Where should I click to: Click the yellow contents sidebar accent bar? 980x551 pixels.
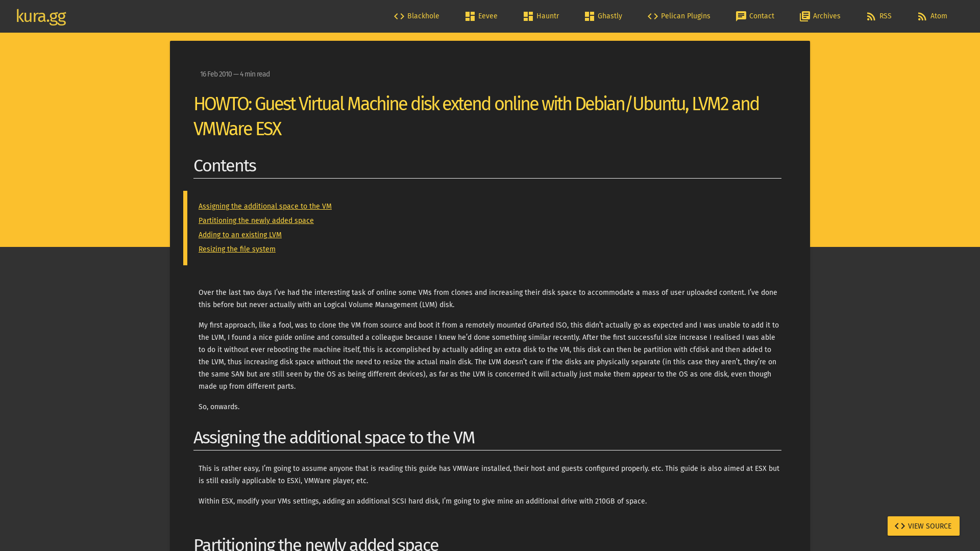pos(185,228)
